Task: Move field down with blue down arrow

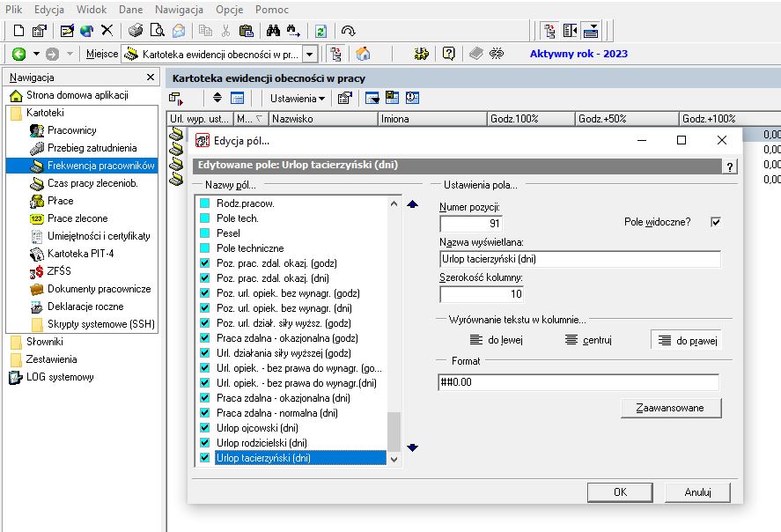Action: point(412,447)
